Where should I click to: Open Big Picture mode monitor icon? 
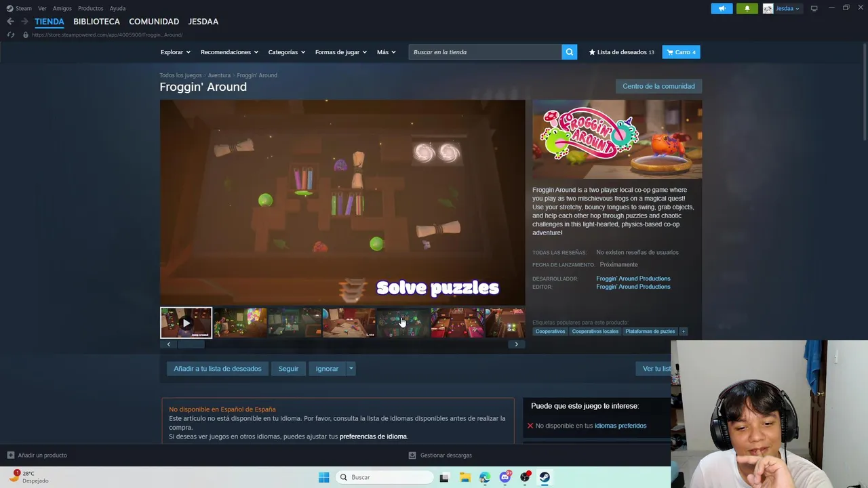point(814,8)
